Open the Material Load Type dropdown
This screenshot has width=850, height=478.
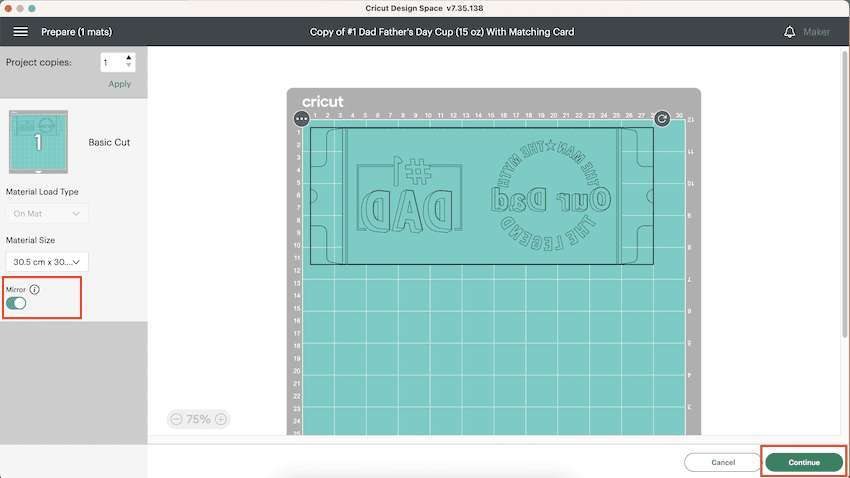tap(47, 214)
